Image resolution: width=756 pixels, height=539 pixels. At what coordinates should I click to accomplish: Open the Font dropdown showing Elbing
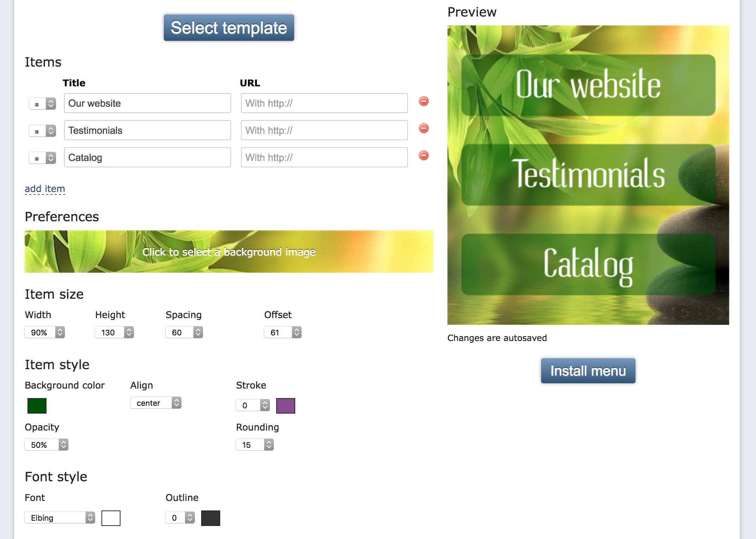(x=60, y=518)
